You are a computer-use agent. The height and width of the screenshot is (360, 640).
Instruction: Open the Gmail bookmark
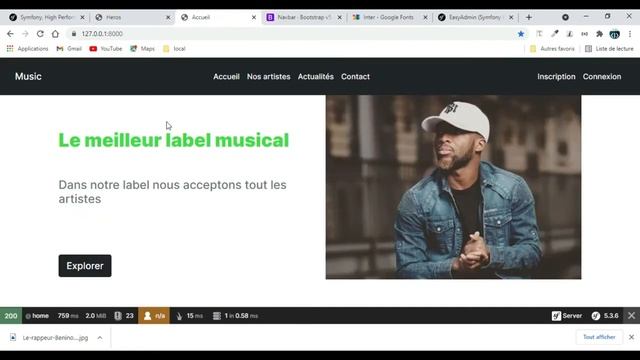click(x=69, y=49)
